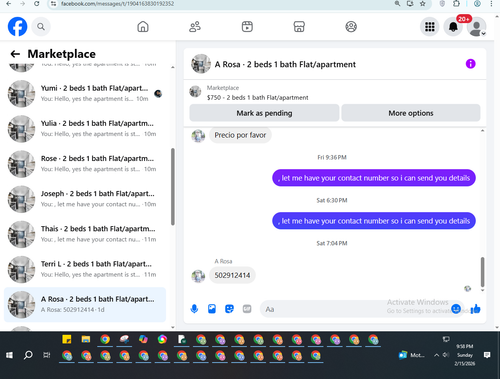Open the Facebook menu grid icon
500x379 pixels.
pos(430,27)
